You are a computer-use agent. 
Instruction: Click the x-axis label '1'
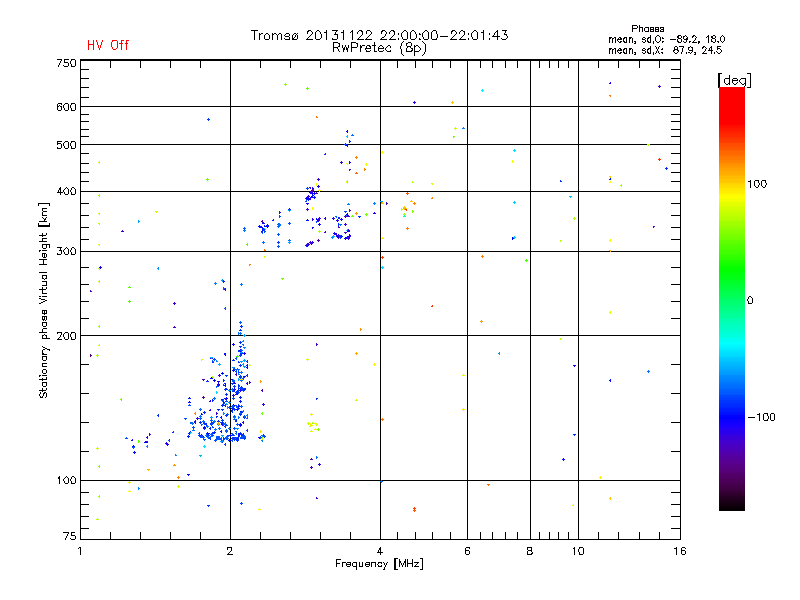point(80,551)
